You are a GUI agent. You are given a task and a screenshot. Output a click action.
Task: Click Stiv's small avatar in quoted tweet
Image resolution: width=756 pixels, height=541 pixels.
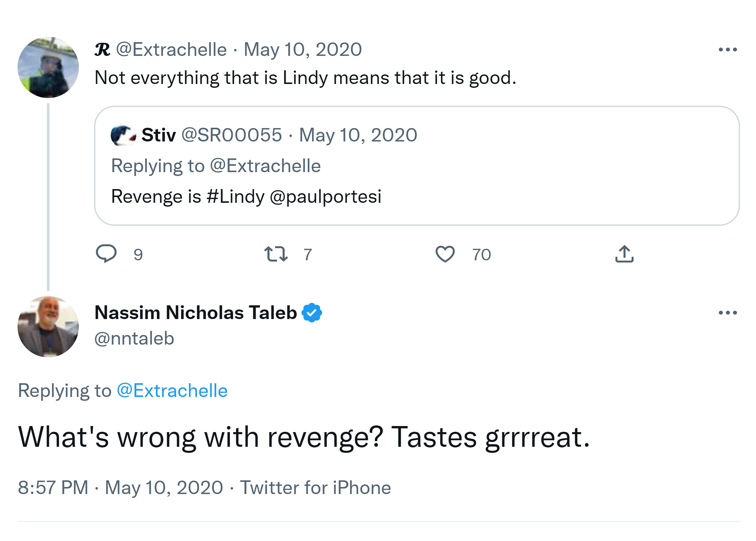tap(123, 135)
